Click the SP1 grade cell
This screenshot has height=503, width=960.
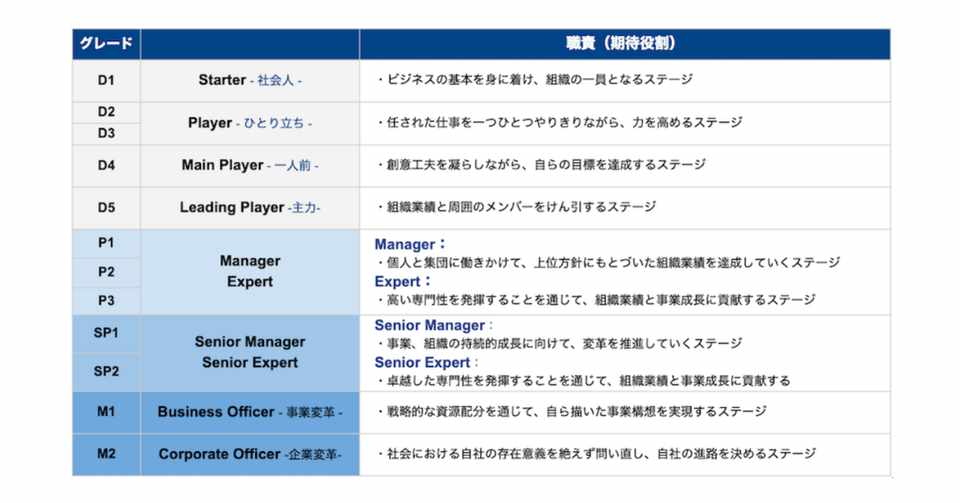(106, 333)
